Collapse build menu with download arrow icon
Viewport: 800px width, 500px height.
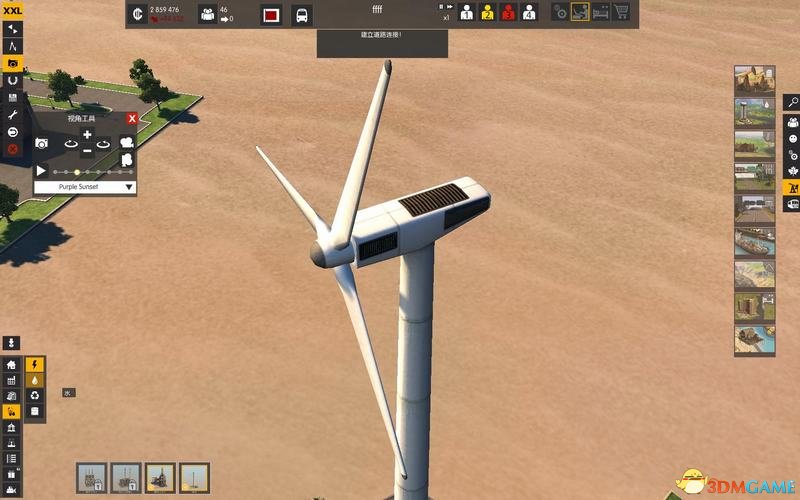point(11,343)
